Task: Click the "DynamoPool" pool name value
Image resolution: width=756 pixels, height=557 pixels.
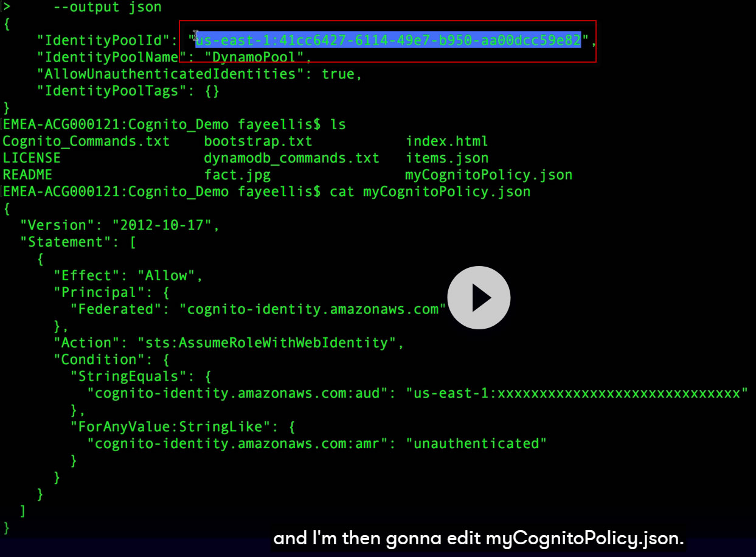Action: click(x=254, y=57)
